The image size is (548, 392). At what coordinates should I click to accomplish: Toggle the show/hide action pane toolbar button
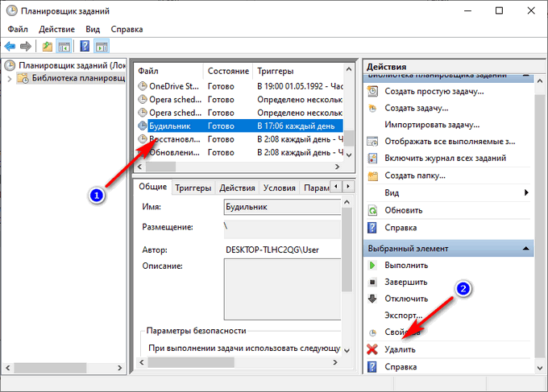(101, 47)
